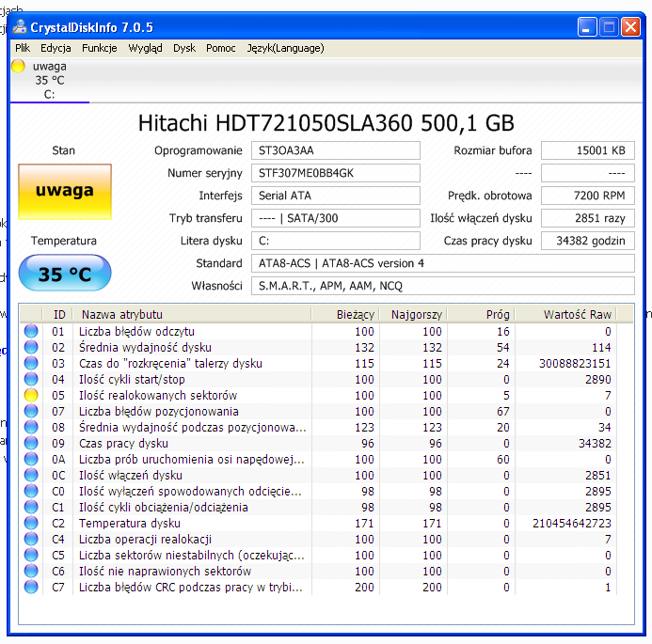Open the Wygląd menu

[145, 48]
